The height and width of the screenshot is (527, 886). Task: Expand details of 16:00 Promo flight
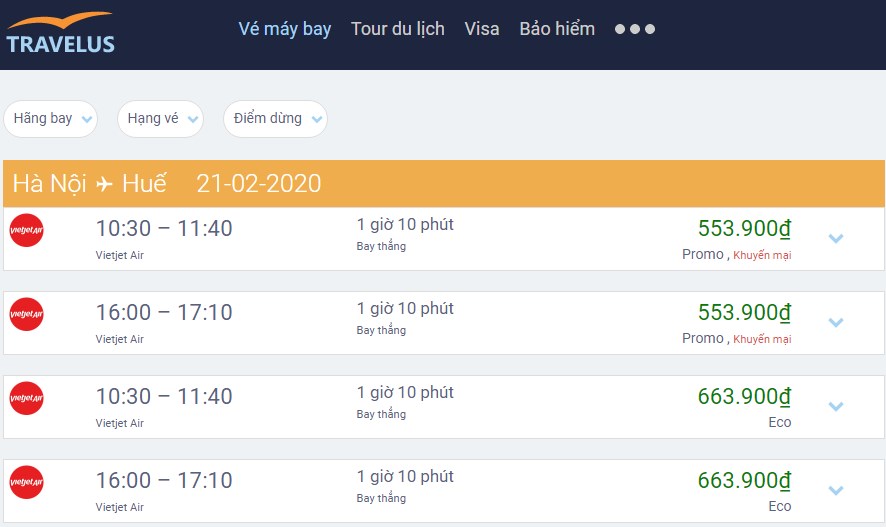click(x=836, y=323)
